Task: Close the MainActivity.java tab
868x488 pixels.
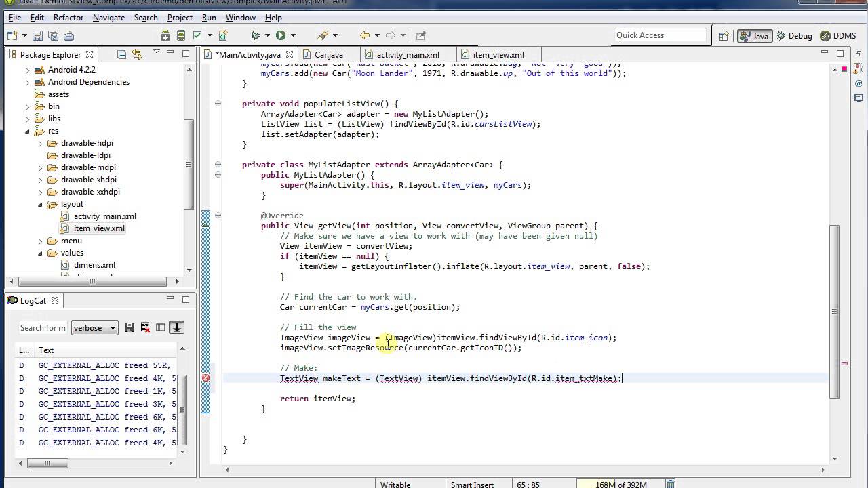Action: (290, 55)
